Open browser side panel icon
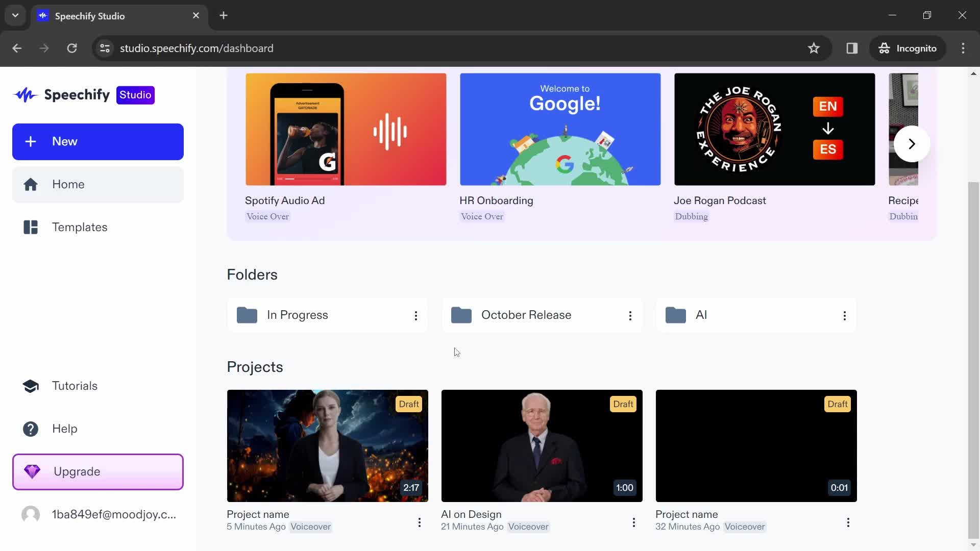Viewport: 980px width, 551px height. point(852,48)
